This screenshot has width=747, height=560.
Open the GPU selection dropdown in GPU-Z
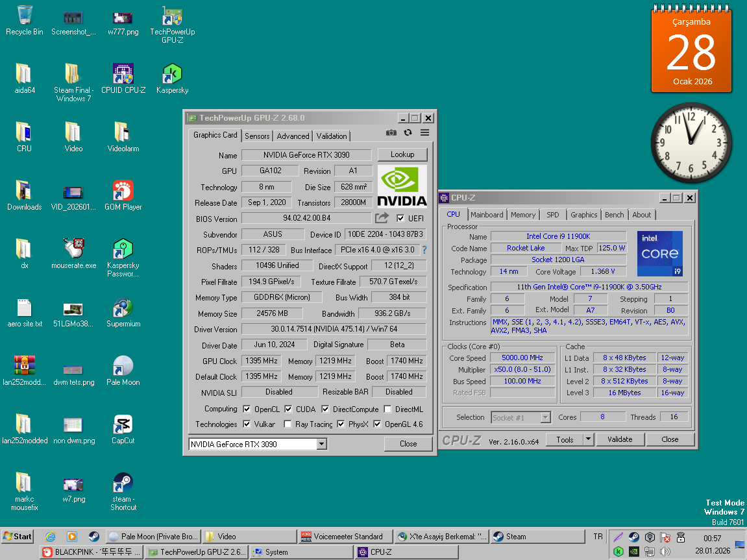click(321, 444)
